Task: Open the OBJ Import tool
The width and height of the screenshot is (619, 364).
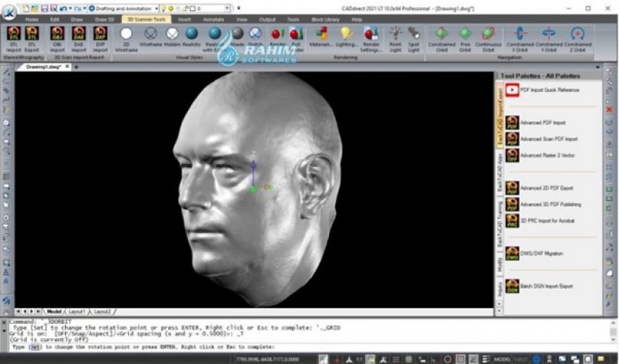Action: (x=57, y=38)
